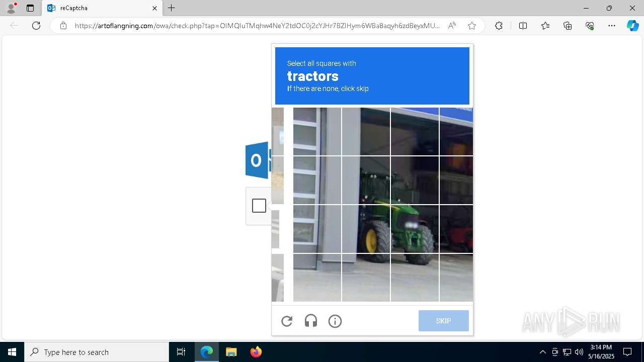Open the Windows Start menu
The image size is (644, 362).
pyautogui.click(x=12, y=352)
